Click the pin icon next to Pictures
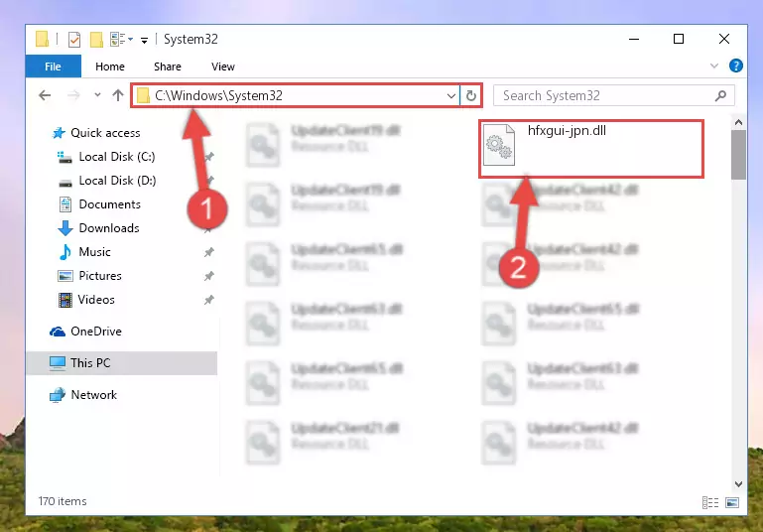This screenshot has height=532, width=763. coord(208,276)
